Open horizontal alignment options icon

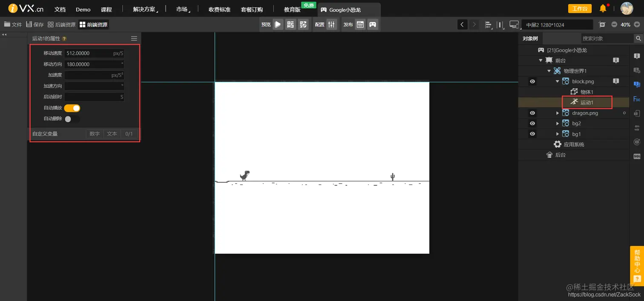[x=489, y=25]
